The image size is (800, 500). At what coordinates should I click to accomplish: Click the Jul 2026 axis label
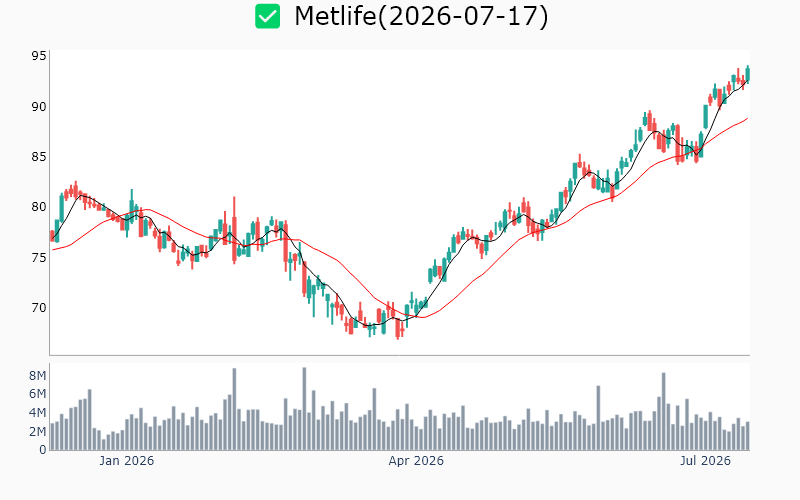[705, 461]
